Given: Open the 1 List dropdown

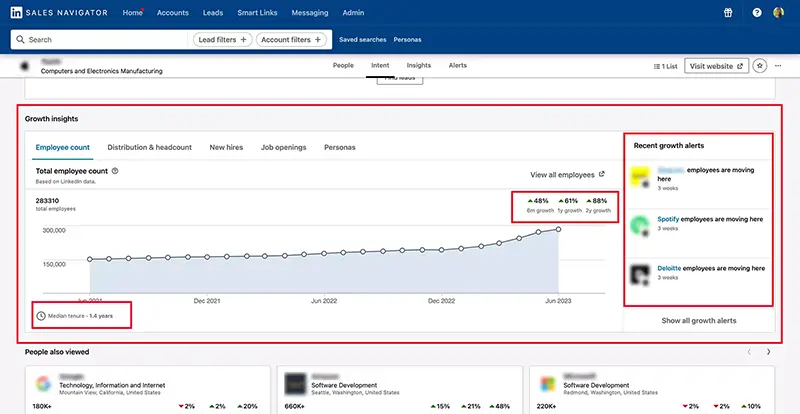Looking at the screenshot, I should pyautogui.click(x=665, y=66).
